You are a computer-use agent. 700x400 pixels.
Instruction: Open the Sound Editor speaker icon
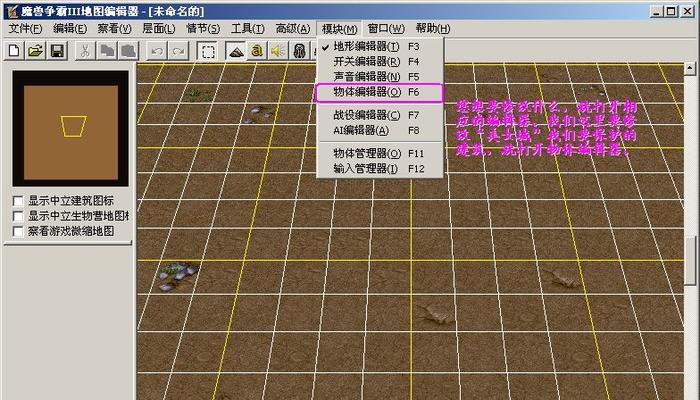click(278, 51)
